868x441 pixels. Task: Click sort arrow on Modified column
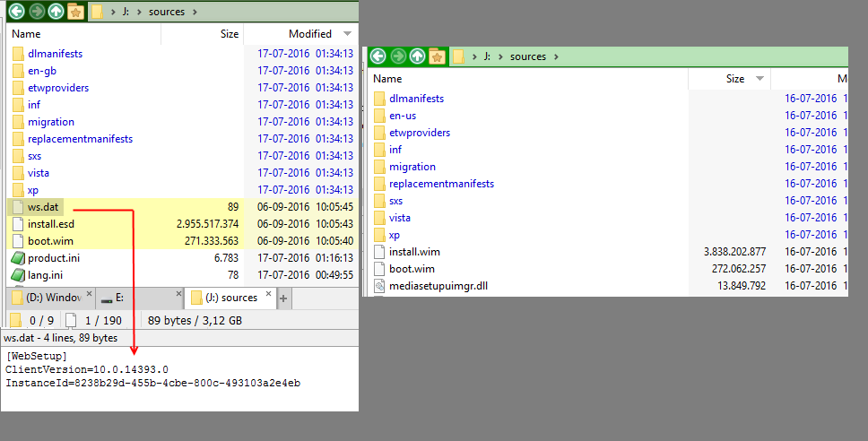pyautogui.click(x=347, y=34)
